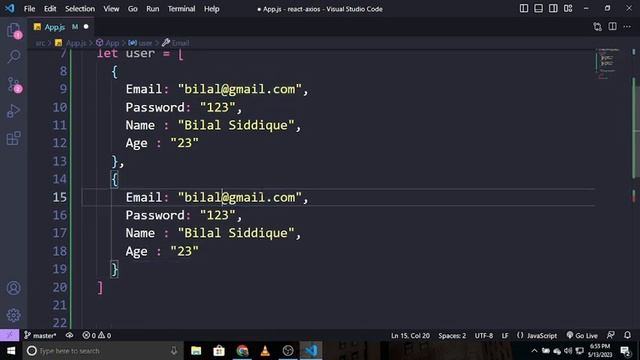640x360 pixels.
Task: Open the errors and warnings counter
Action: (97, 336)
